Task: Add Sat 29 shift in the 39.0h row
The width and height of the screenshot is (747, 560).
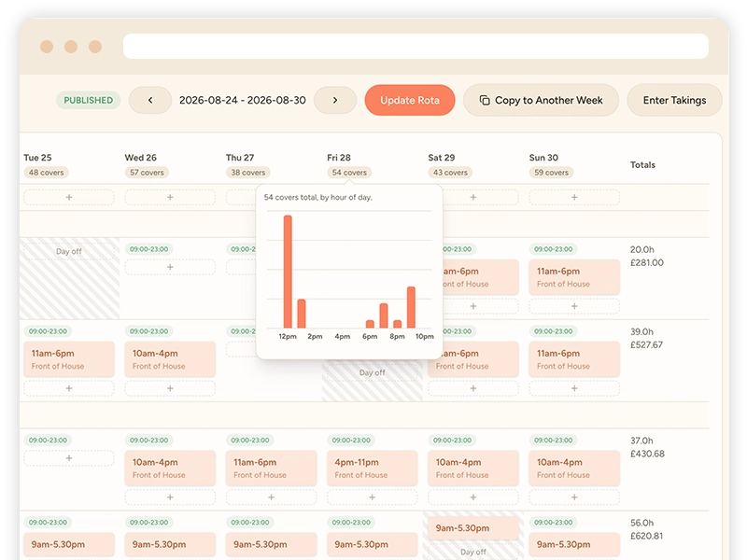Action: pos(473,388)
